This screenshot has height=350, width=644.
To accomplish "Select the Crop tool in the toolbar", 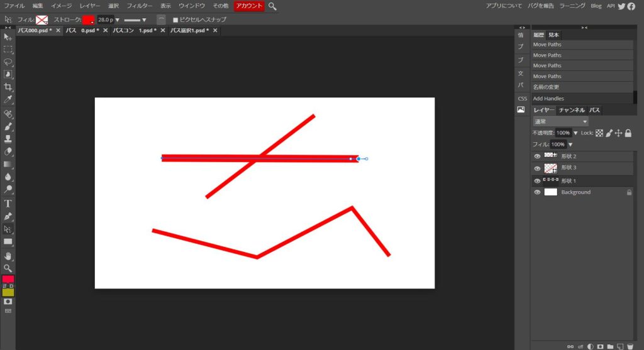I will (8, 87).
